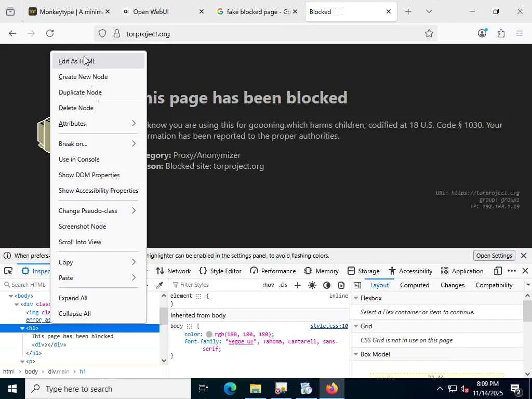This screenshot has width=532, height=399.
Task: Click the tracking protection shield icon
Action: (102, 34)
